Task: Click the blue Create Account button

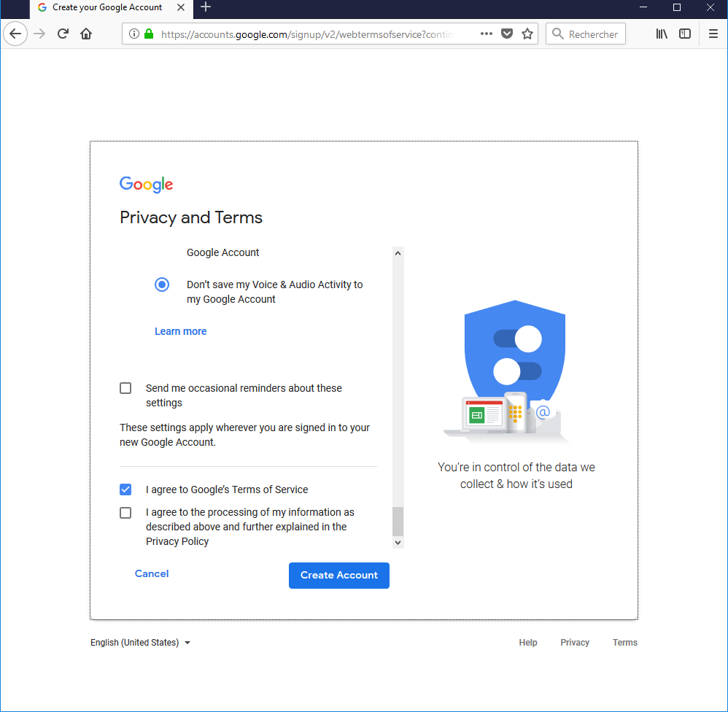Action: coord(339,575)
